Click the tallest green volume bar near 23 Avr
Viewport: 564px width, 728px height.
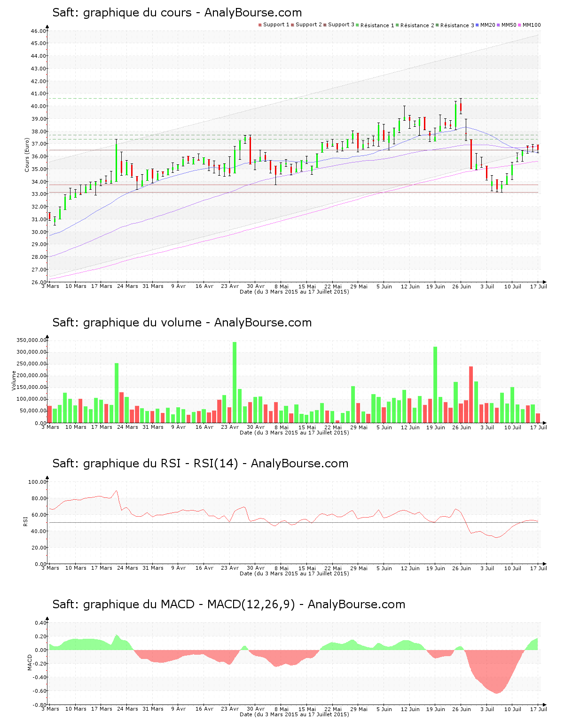pos(235,382)
